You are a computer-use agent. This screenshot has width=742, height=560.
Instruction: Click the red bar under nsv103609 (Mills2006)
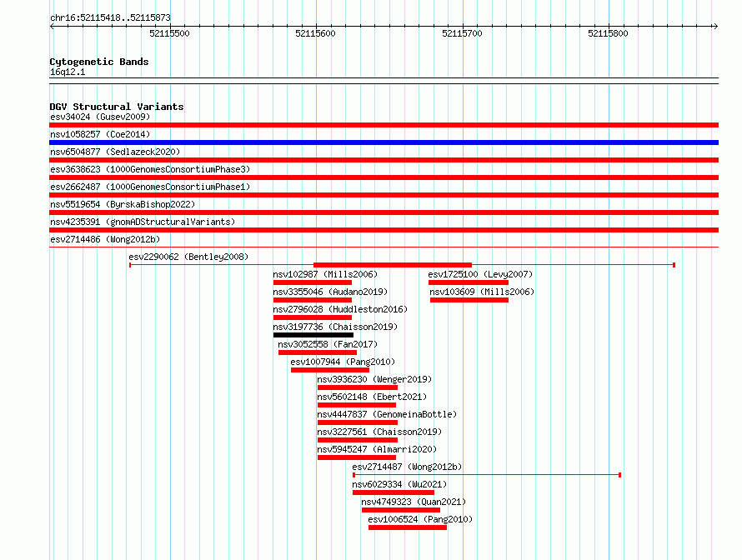469,300
